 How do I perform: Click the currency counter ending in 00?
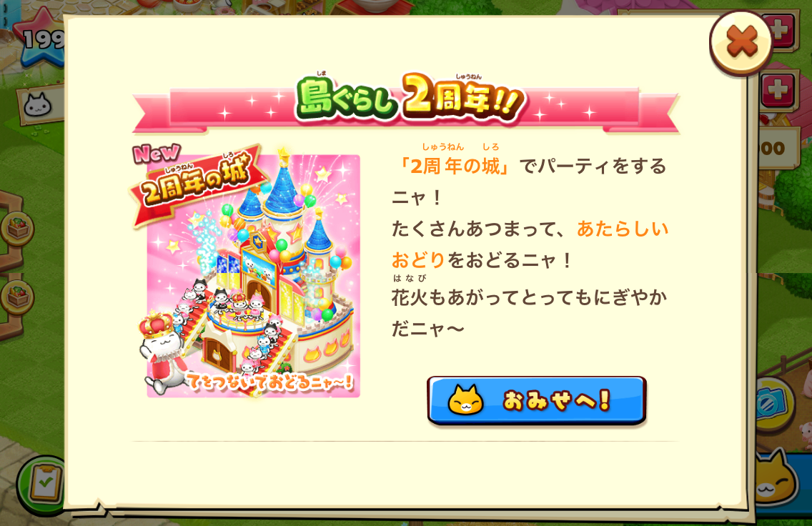(776, 149)
